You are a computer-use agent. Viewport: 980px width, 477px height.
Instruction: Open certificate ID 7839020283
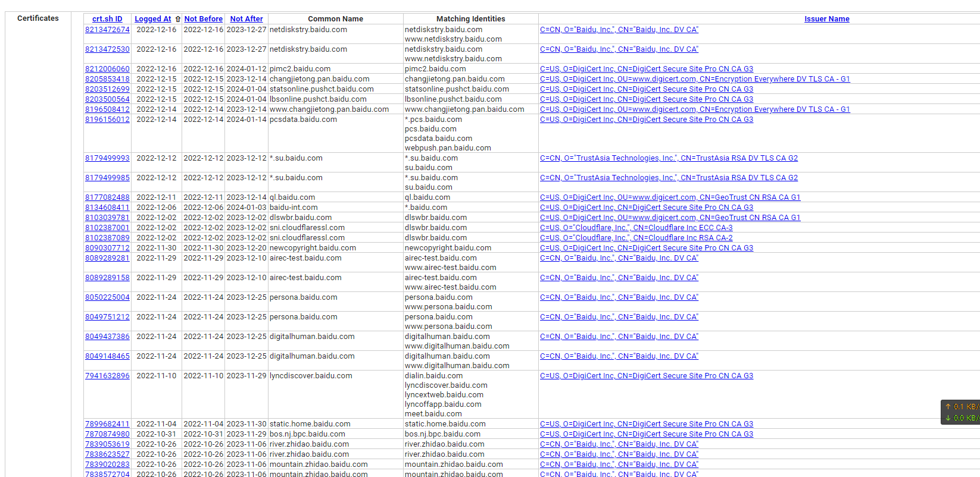[107, 465]
